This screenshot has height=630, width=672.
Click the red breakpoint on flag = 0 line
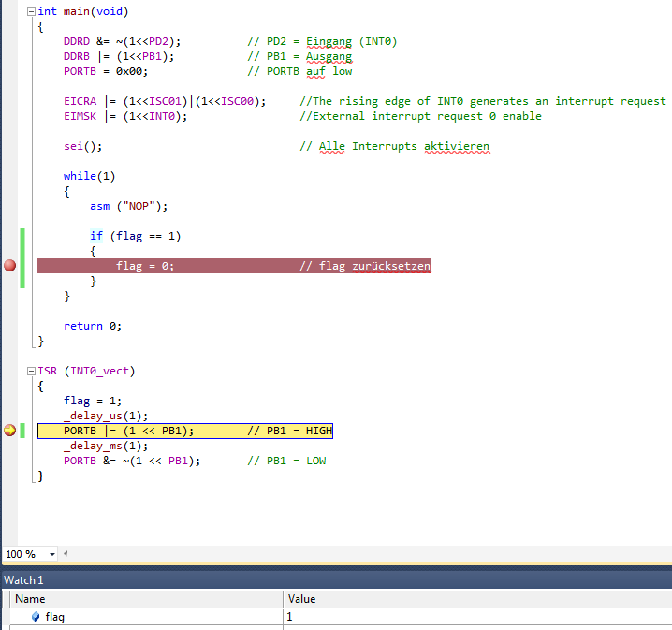point(10,267)
